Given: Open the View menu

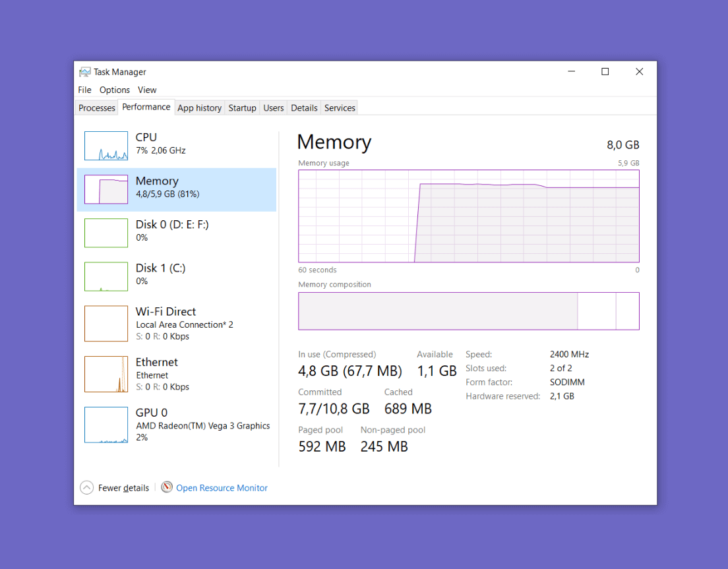Looking at the screenshot, I should tap(146, 90).
